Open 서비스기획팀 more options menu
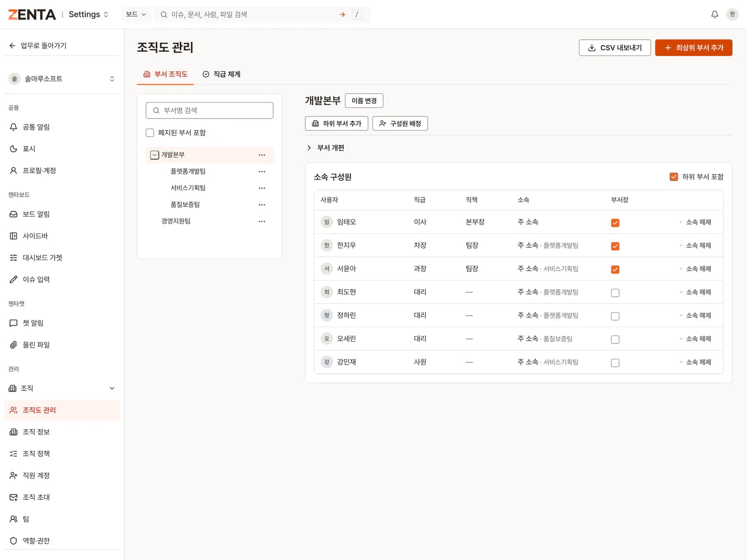This screenshot has width=747, height=560. (262, 188)
